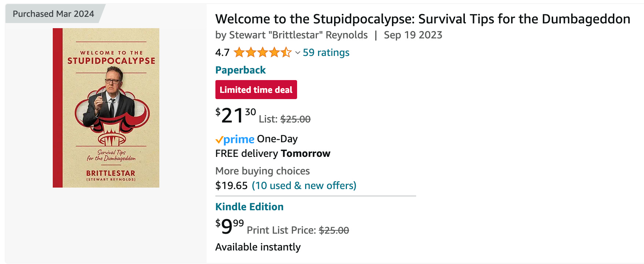Select the Paperback format link
Viewport: 644px width, 264px height.
(240, 70)
